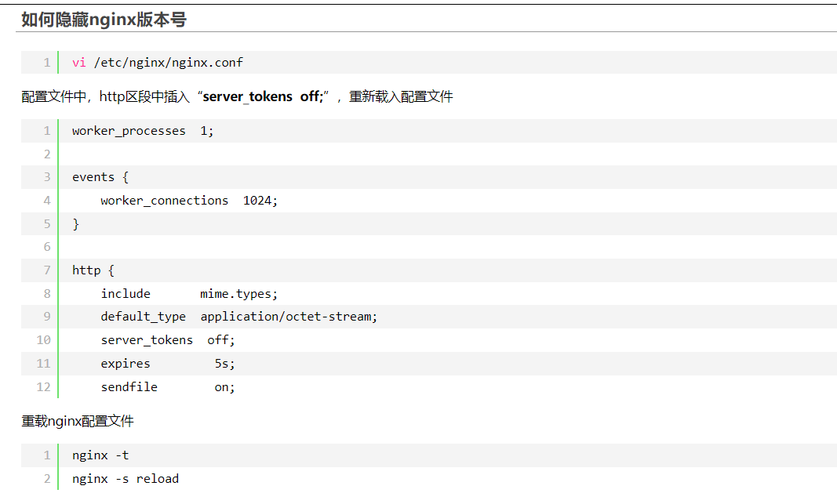
Task: Click the http { code line
Action: click(x=93, y=270)
